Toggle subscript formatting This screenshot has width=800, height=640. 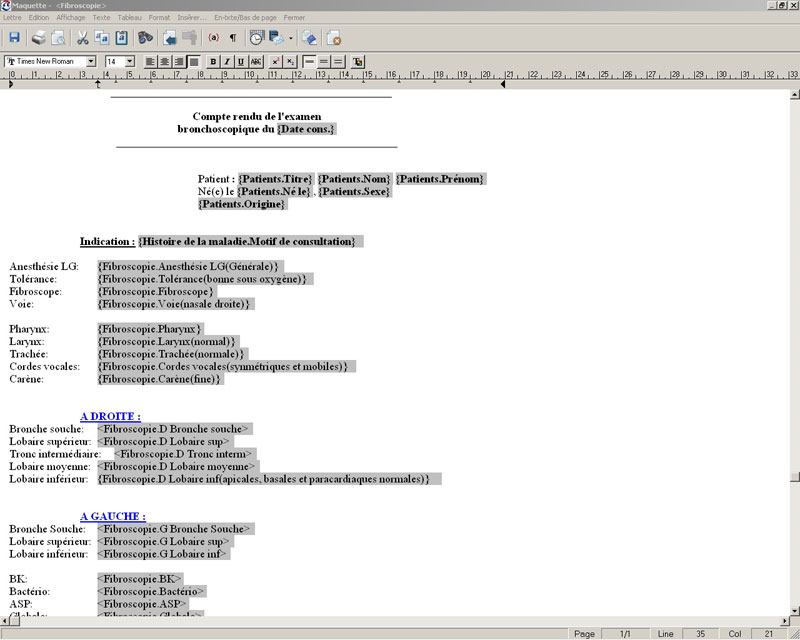290,62
